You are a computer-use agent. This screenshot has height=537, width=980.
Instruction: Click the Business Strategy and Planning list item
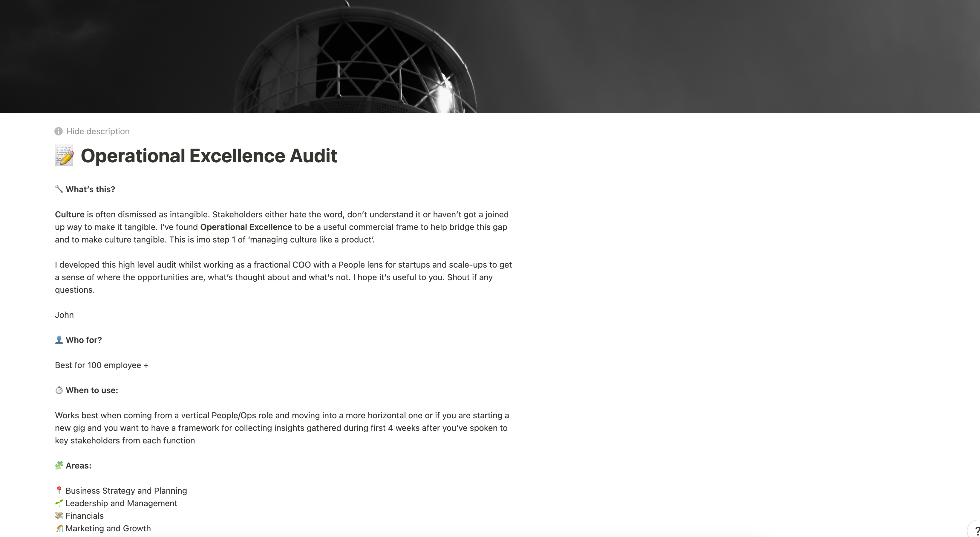(x=126, y=491)
